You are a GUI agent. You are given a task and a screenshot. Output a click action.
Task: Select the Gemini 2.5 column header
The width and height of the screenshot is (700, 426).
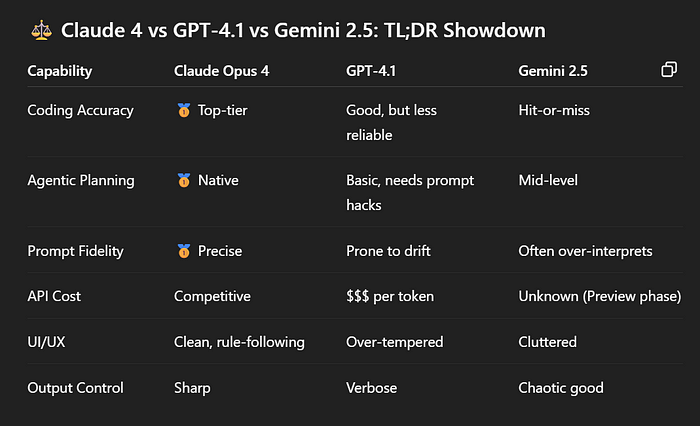553,71
